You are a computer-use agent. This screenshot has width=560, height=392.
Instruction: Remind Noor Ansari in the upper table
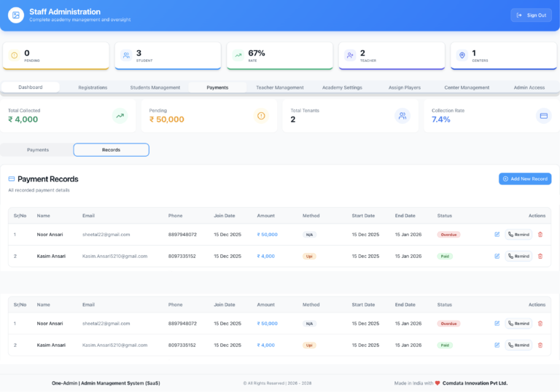(518, 235)
